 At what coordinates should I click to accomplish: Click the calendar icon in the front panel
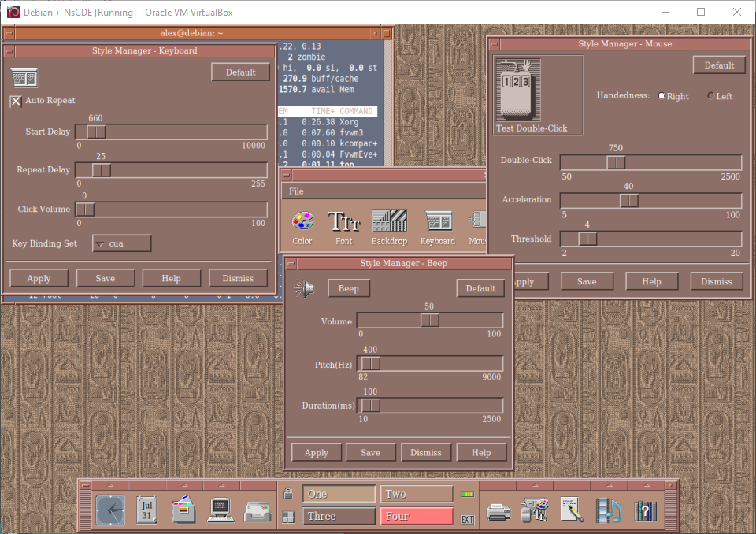146,510
